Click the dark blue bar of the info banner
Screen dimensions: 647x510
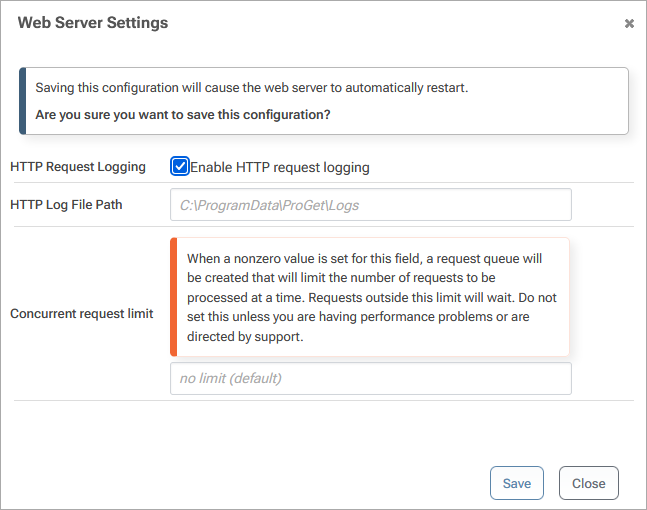coord(23,101)
